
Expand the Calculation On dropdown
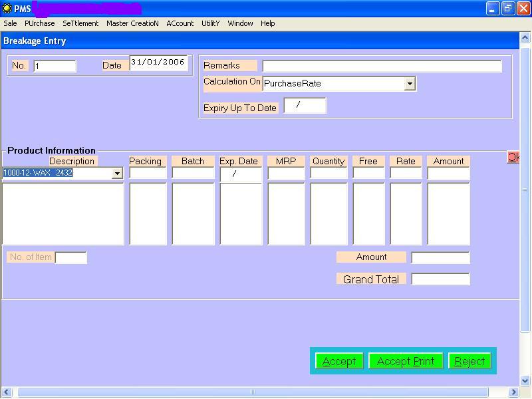tap(410, 84)
